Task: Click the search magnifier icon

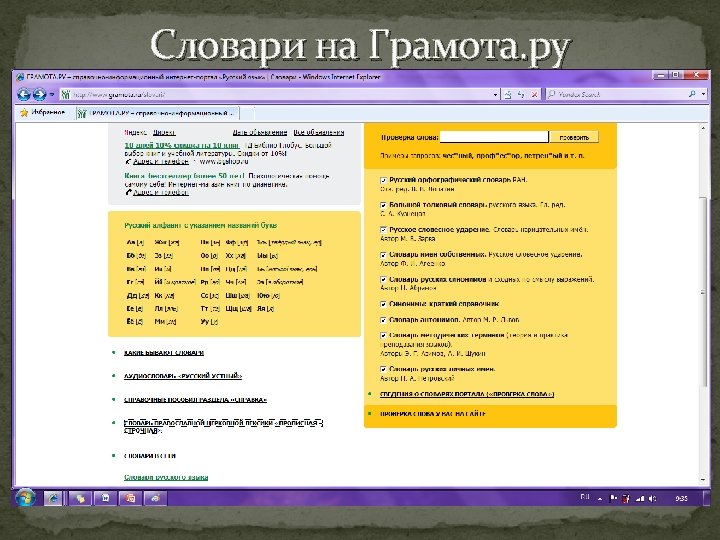Action: [x=692, y=94]
